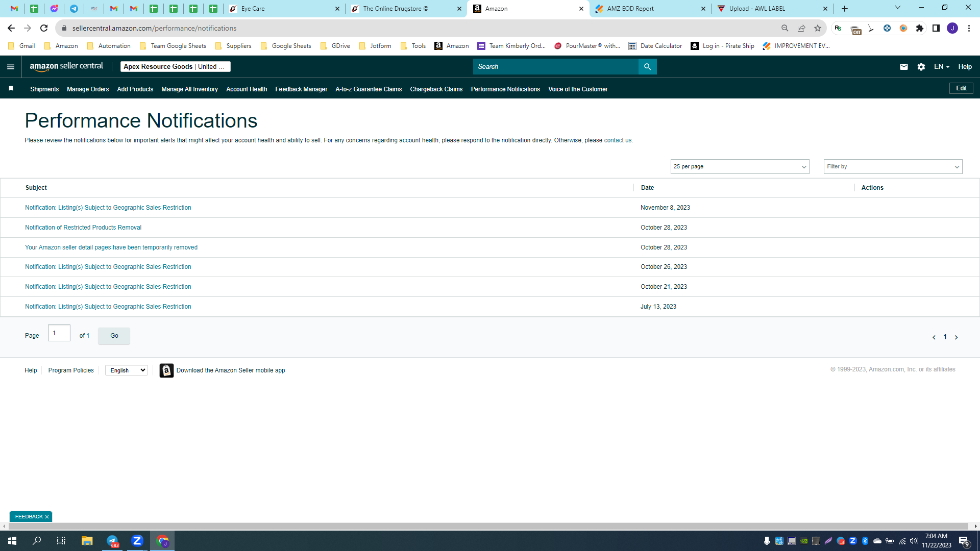Open the 25 per page dropdown
This screenshot has width=980, height=551.
pos(740,167)
